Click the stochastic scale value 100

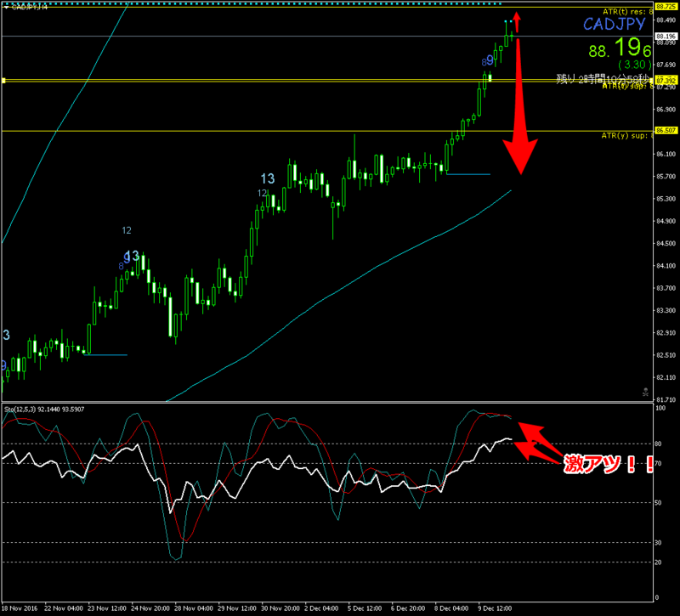[660, 408]
